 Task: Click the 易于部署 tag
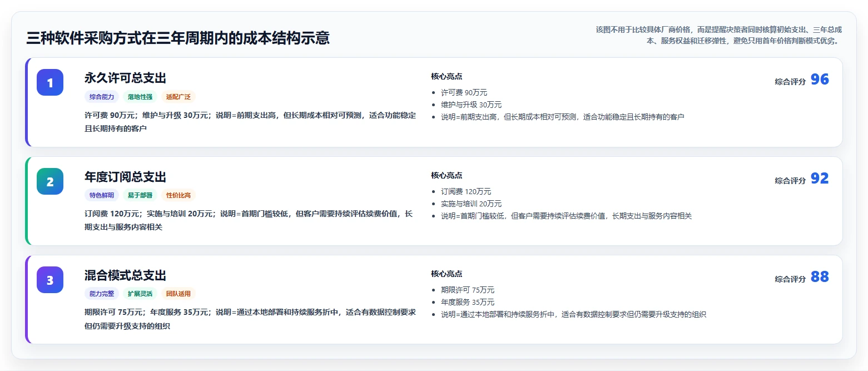click(140, 195)
